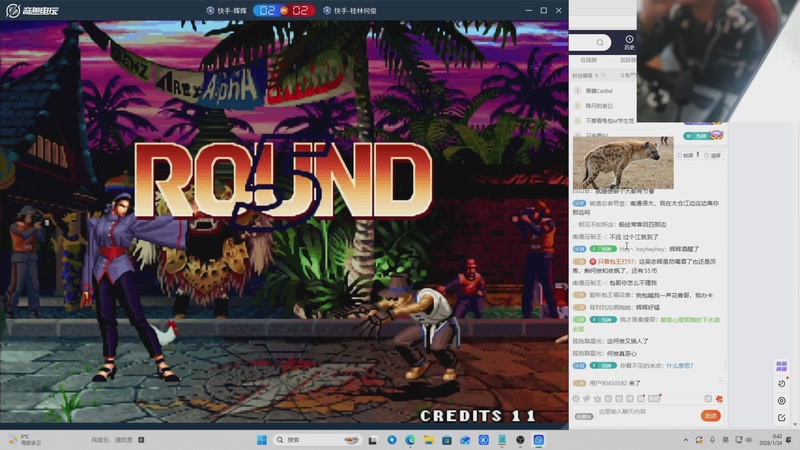The image size is (800, 450).
Task: Open the blue K app on taskbar
Action: coord(484,440)
